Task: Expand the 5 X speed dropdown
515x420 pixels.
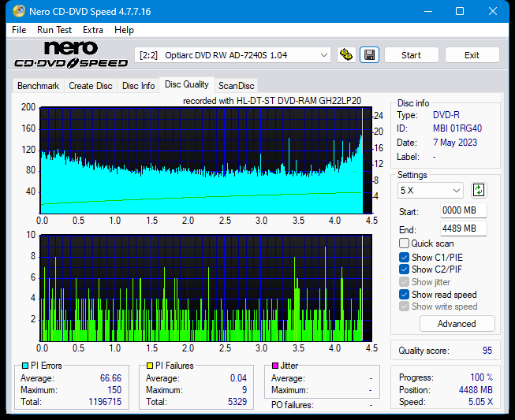Action: click(431, 191)
